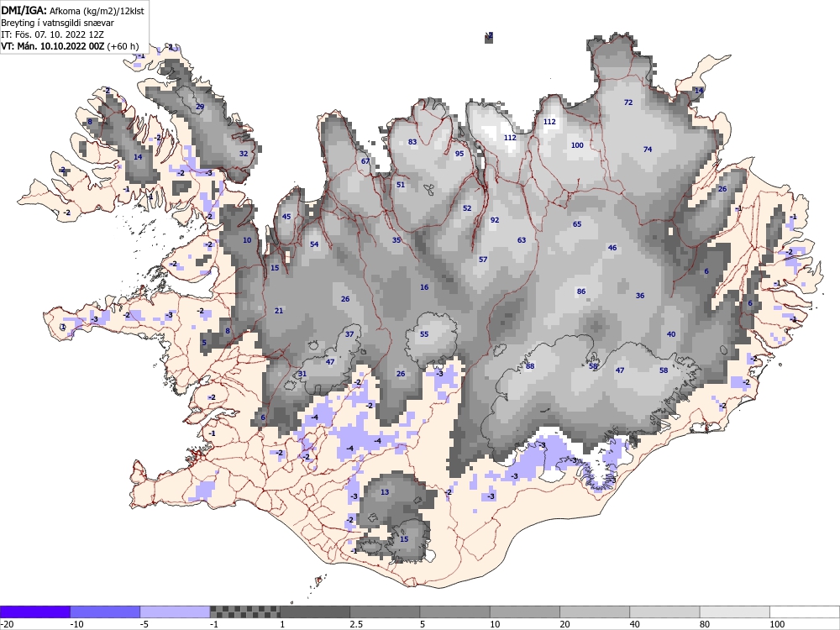Click the 'DMI/IGA: Afkoma (kg/m2)/12klst' title line
This screenshot has width=840, height=630.
coord(72,10)
